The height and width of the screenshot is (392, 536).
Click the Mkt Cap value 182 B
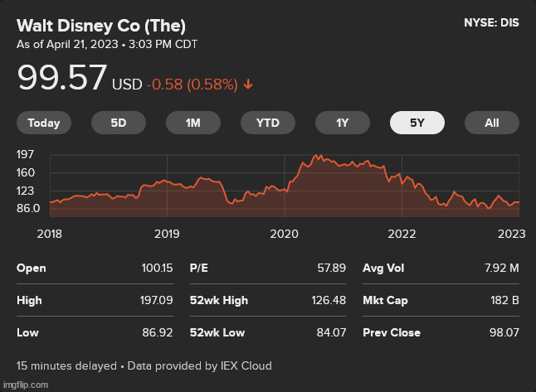pyautogui.click(x=503, y=300)
